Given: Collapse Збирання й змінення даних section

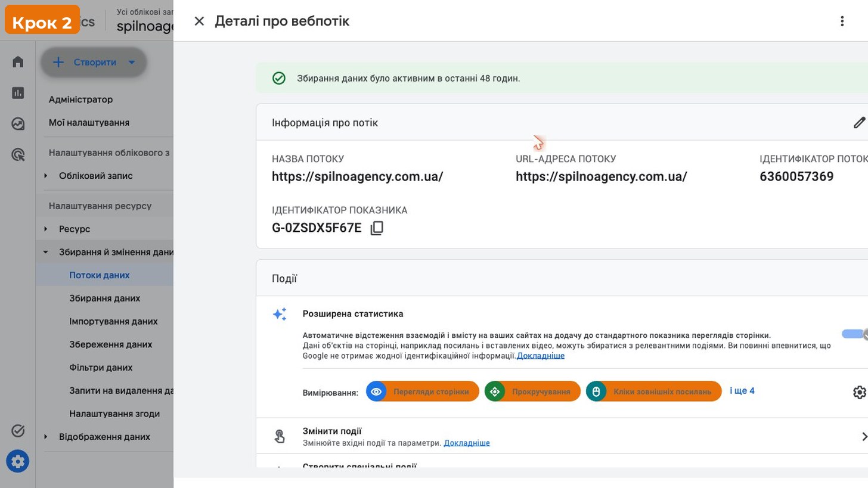Looking at the screenshot, I should tap(46, 252).
